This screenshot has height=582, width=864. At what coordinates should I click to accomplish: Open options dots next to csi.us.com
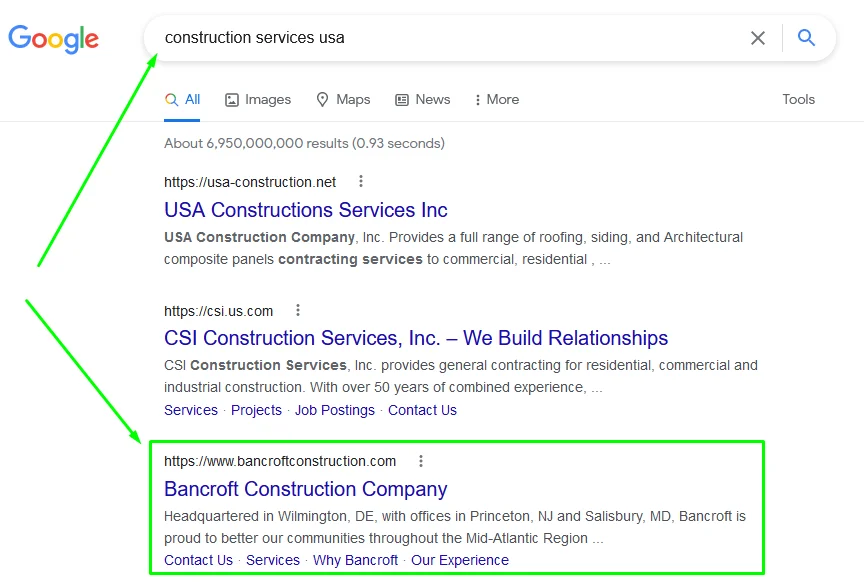[x=298, y=310]
